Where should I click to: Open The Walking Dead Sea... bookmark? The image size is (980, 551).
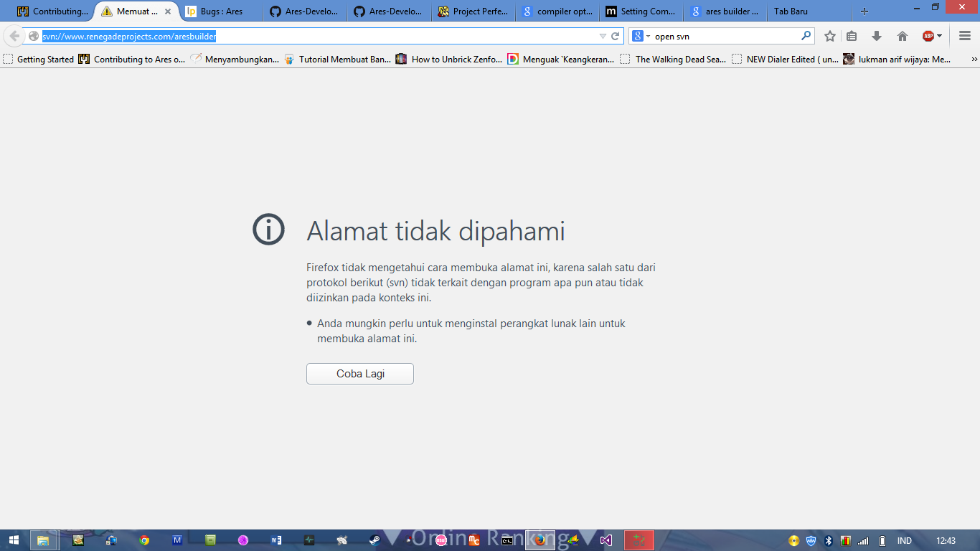[673, 60]
